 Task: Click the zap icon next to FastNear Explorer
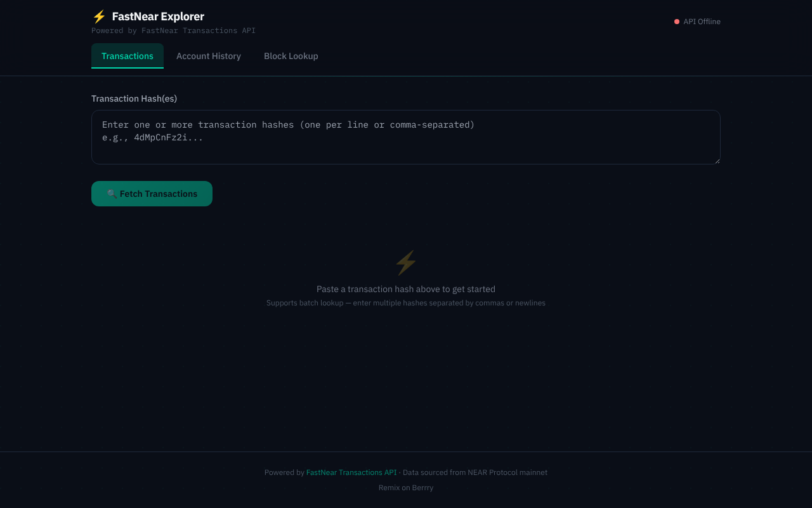98,17
